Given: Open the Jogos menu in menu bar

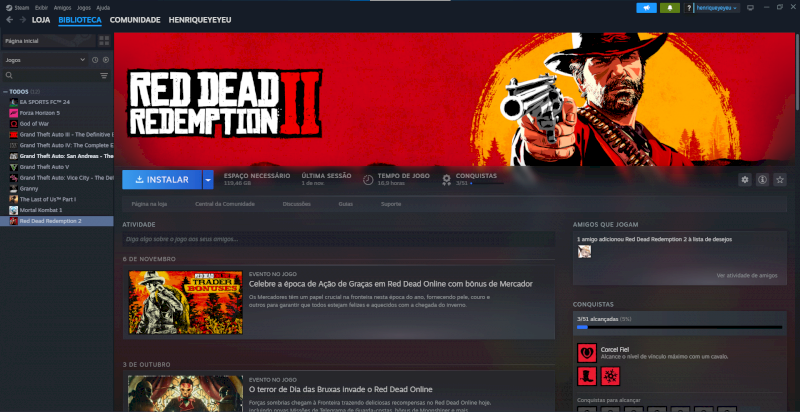Looking at the screenshot, I should point(84,8).
